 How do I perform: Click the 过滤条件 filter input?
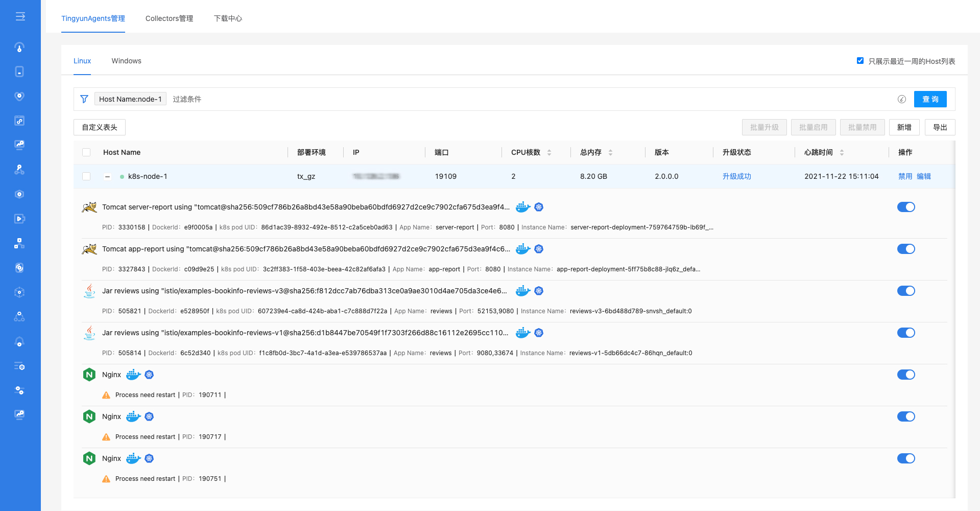pyautogui.click(x=531, y=99)
